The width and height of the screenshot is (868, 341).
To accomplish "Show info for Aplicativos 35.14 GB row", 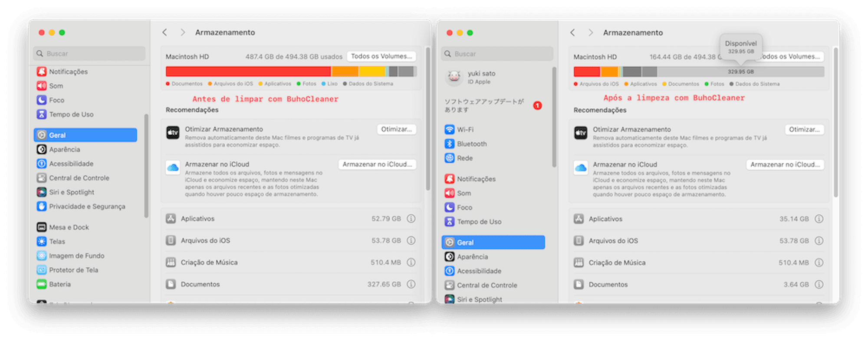I will [819, 219].
